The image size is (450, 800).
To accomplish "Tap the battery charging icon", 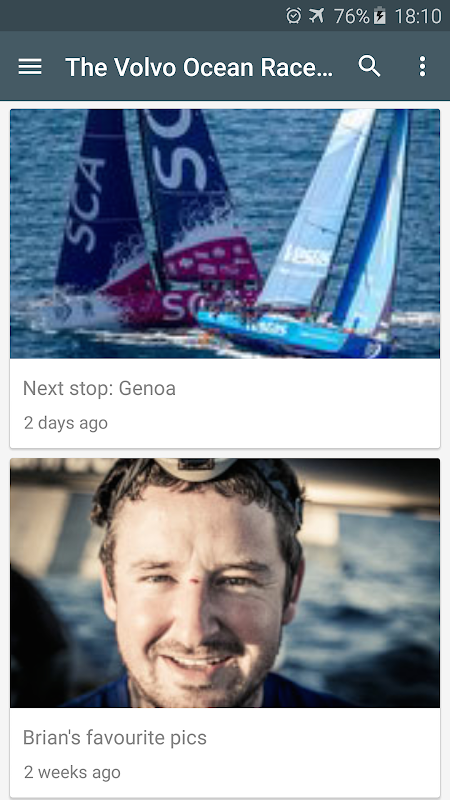I will 379,16.
